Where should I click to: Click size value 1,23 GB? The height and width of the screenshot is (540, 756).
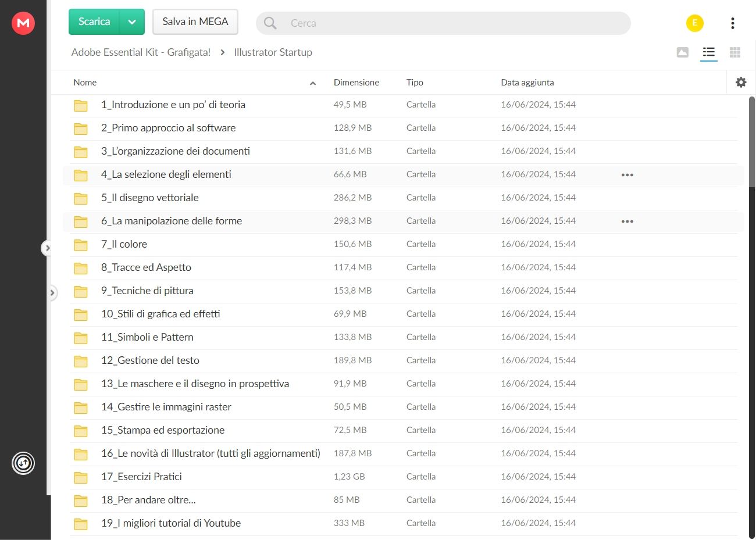350,477
